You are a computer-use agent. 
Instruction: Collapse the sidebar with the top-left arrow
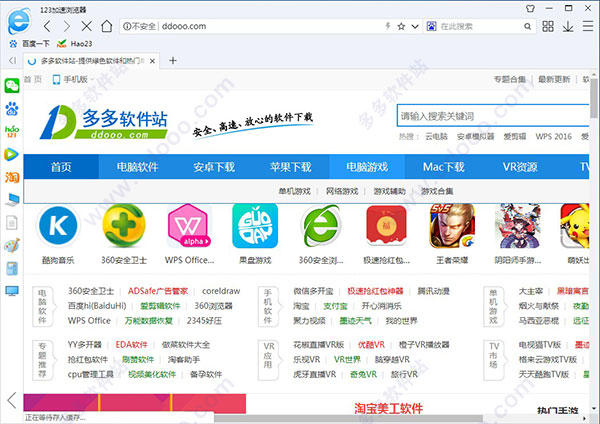click(x=12, y=60)
